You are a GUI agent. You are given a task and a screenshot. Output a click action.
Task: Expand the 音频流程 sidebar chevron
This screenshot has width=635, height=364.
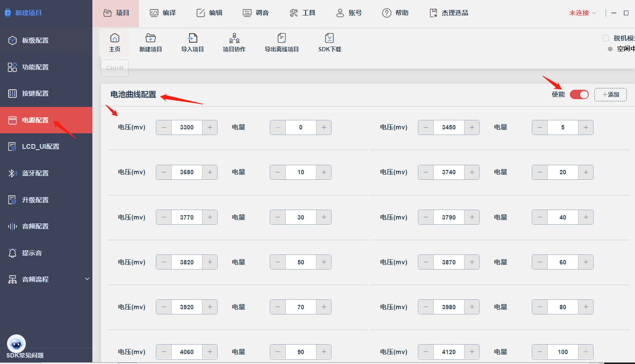pos(87,279)
